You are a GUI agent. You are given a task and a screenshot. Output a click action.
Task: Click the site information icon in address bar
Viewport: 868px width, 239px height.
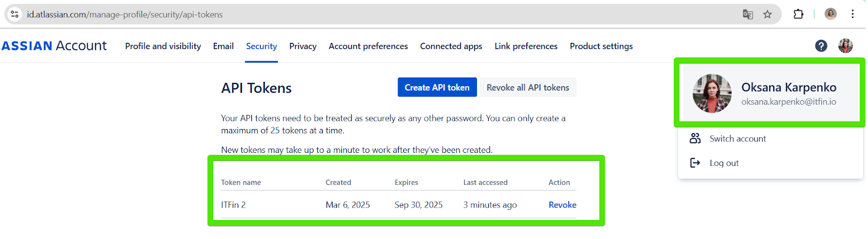15,14
